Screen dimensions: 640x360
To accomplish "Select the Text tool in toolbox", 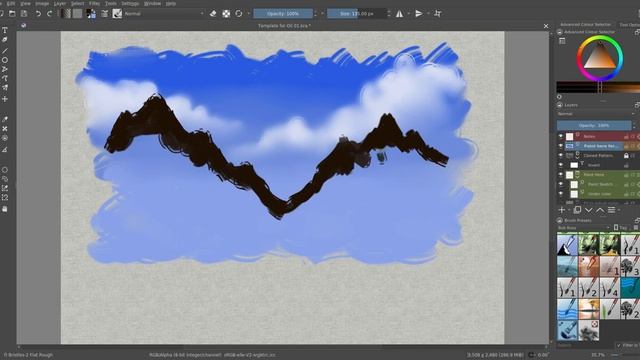I will point(5,30).
